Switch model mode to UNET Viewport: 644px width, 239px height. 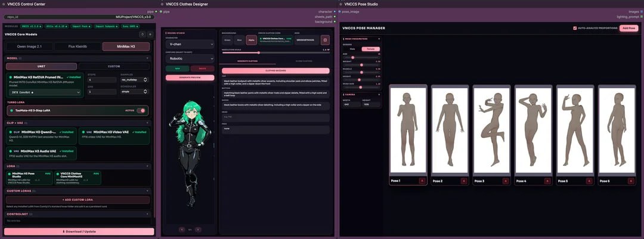click(x=41, y=66)
